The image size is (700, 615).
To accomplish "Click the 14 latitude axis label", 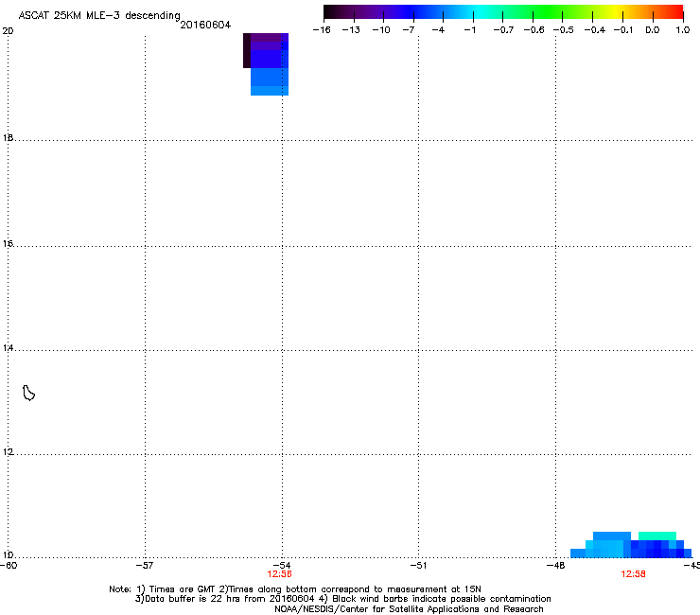I will 8,347.
